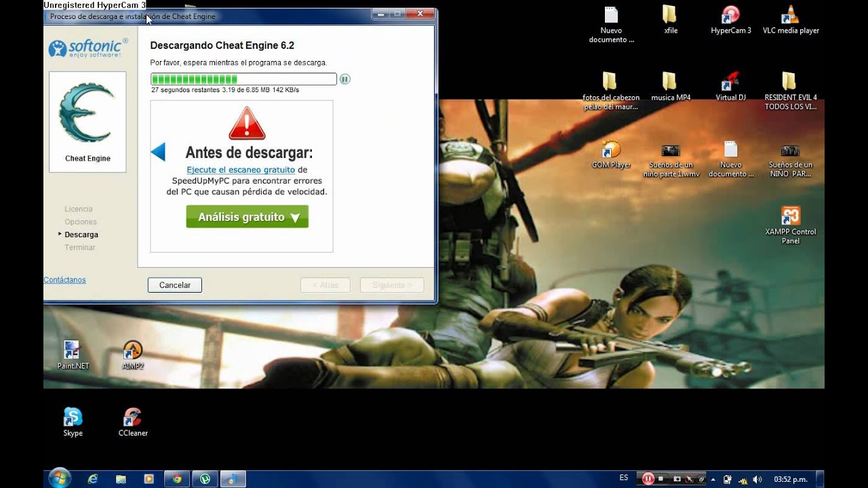Launch CCleaner desktop shortcut
The width and height of the screenshot is (868, 488).
(133, 422)
